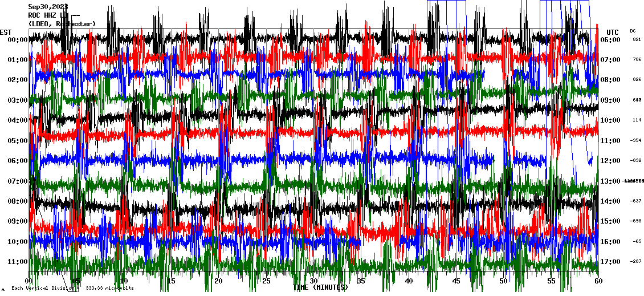Click the '50' minute tick label

point(504,281)
